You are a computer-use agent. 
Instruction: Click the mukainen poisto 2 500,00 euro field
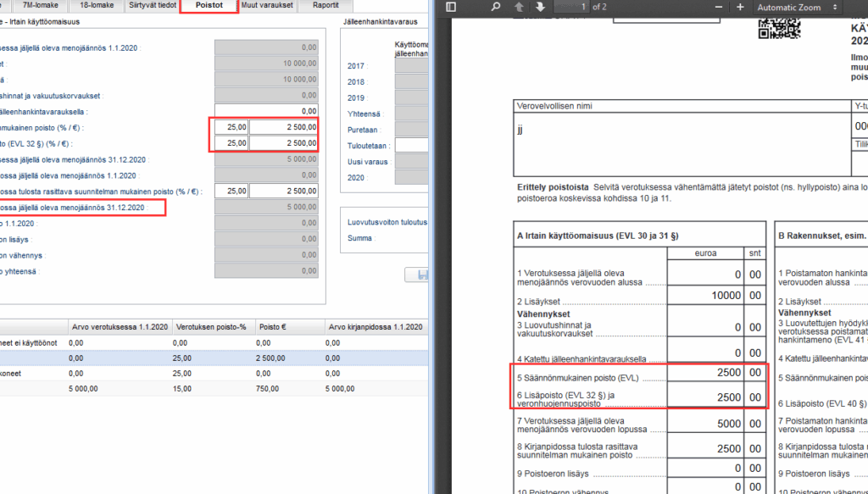click(x=283, y=127)
